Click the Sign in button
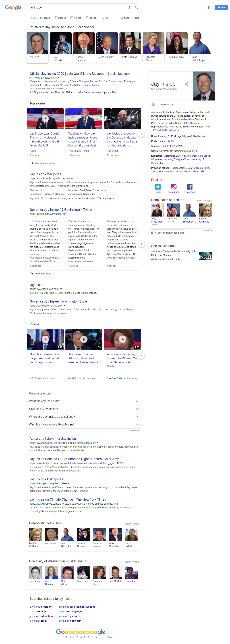Screen dimensions: 230x644 click(x=221, y=7)
